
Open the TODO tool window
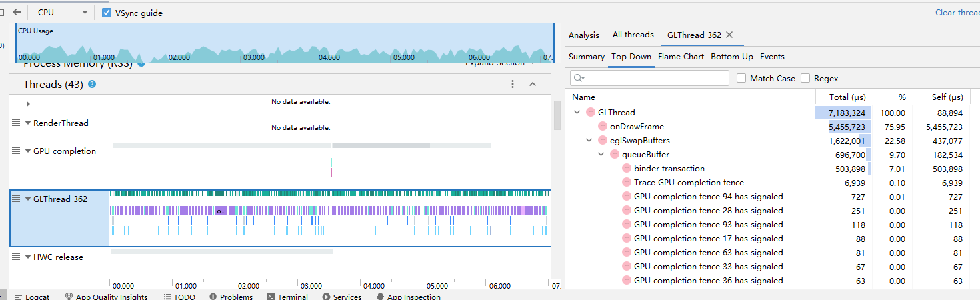pyautogui.click(x=179, y=297)
